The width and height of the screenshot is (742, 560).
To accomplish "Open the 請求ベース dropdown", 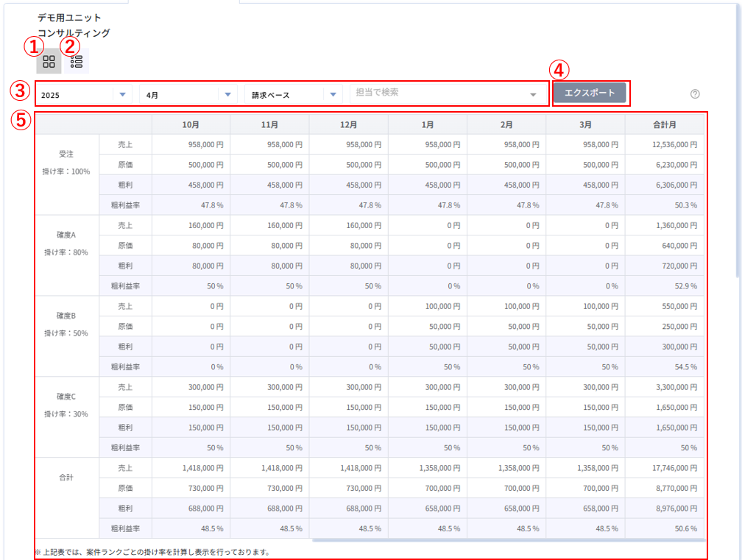I will [294, 95].
